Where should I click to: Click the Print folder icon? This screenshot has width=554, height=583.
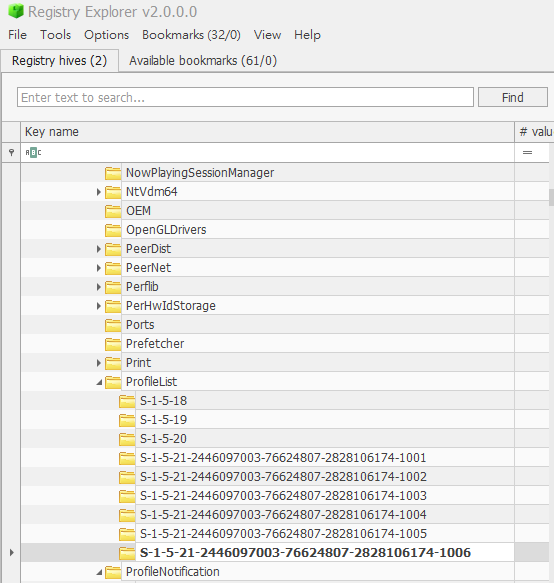pyautogui.click(x=113, y=363)
